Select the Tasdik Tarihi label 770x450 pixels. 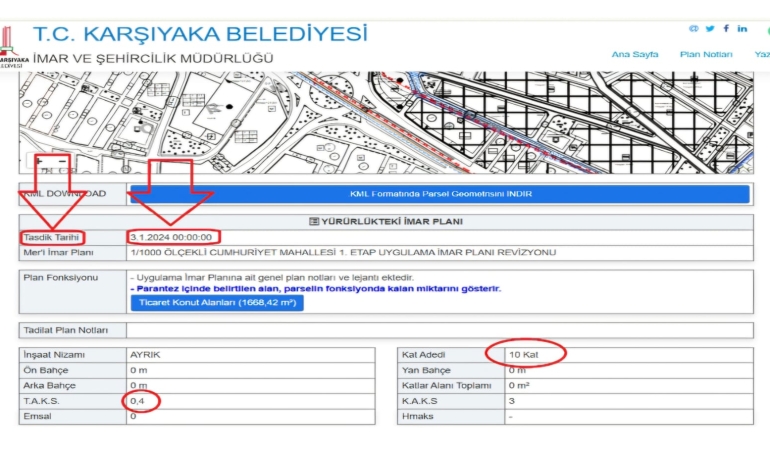tap(51, 237)
